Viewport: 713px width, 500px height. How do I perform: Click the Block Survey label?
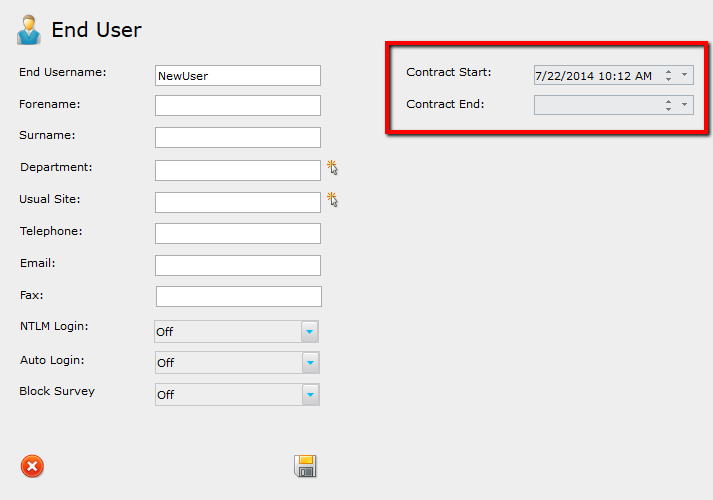click(x=57, y=391)
